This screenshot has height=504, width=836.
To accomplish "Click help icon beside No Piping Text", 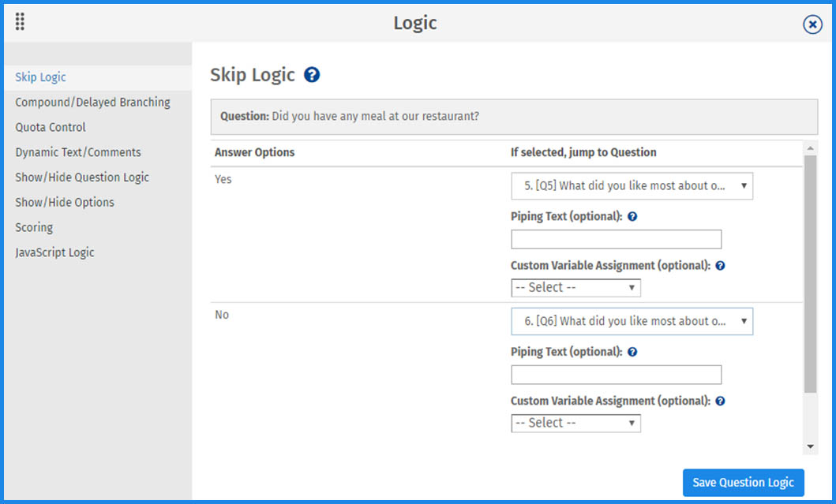I will pyautogui.click(x=632, y=352).
